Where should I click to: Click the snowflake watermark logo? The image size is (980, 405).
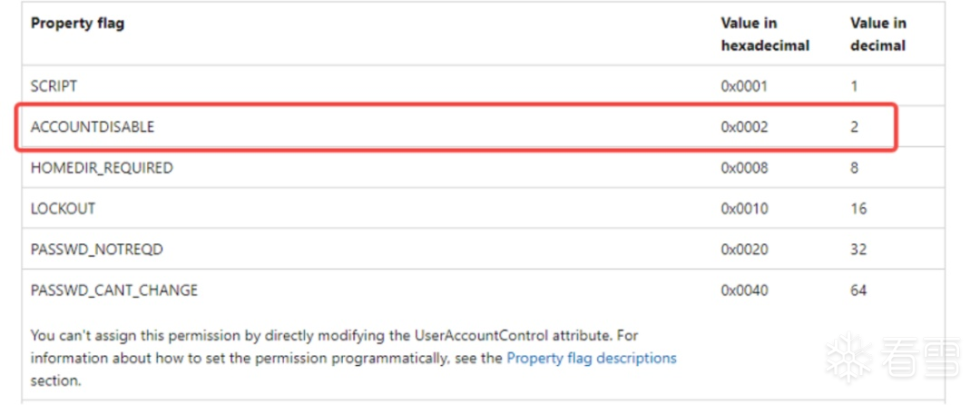point(848,359)
